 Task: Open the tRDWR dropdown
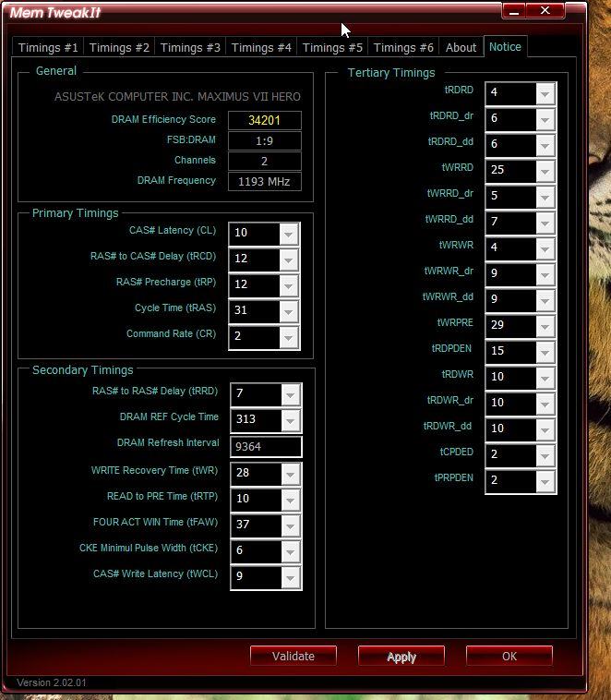tap(545, 379)
